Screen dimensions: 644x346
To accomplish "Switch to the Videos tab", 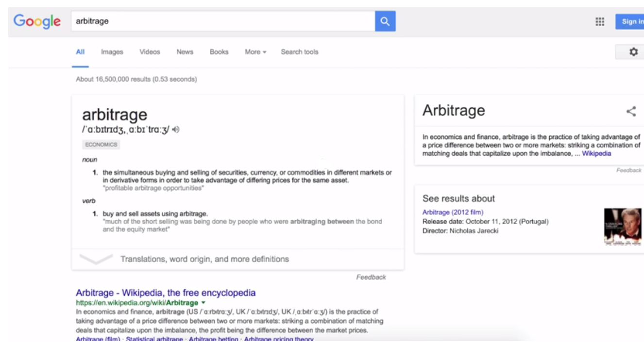I will (x=150, y=52).
